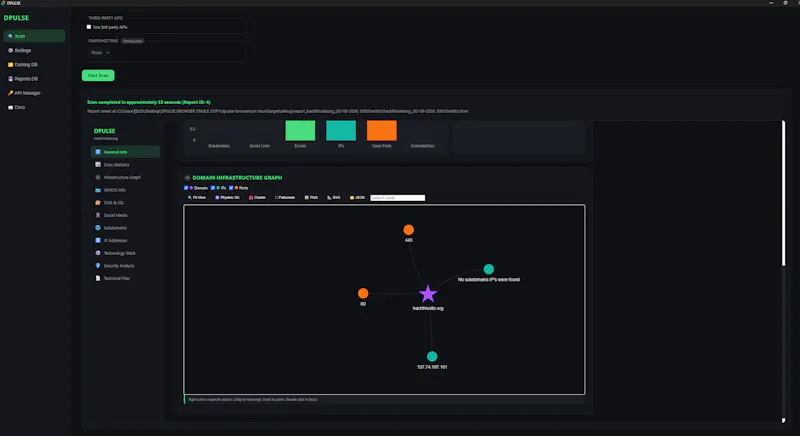Toggle Physics: On graph button
This screenshot has width=800, height=436.
point(228,198)
